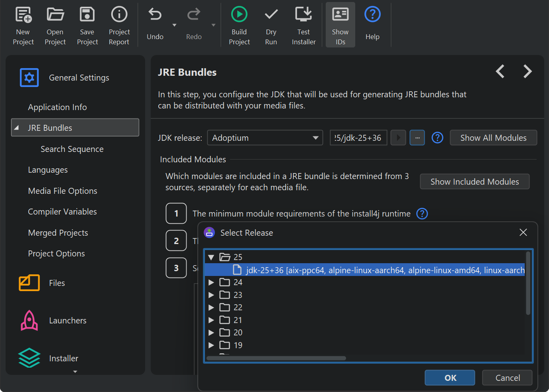This screenshot has width=549, height=392.
Task: Open the JDK release Adoptium dropdown
Action: click(x=265, y=138)
